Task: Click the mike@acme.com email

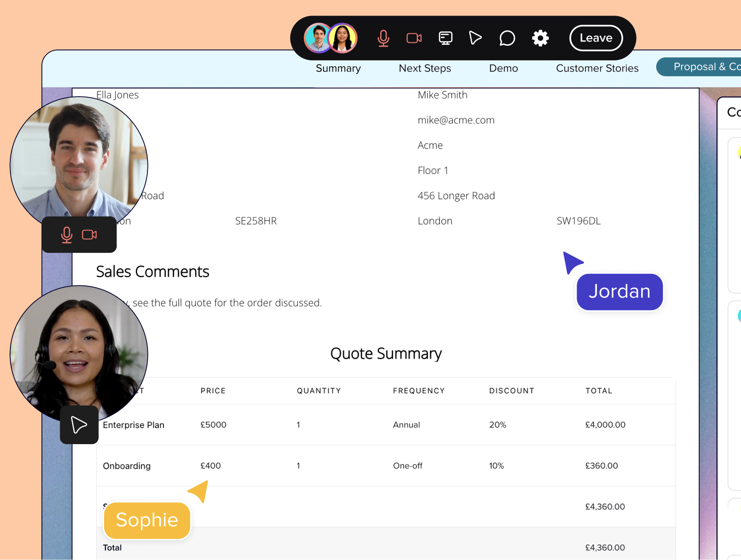Action: click(456, 120)
